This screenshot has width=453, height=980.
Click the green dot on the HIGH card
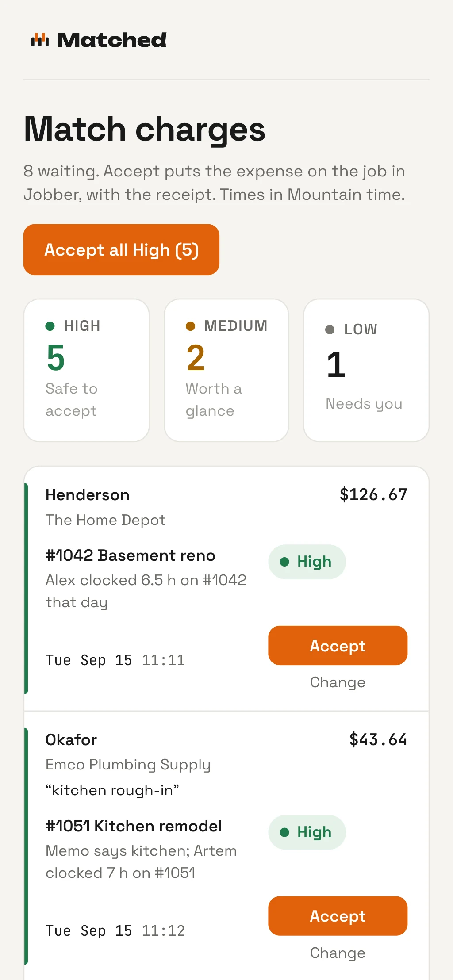[x=50, y=326]
